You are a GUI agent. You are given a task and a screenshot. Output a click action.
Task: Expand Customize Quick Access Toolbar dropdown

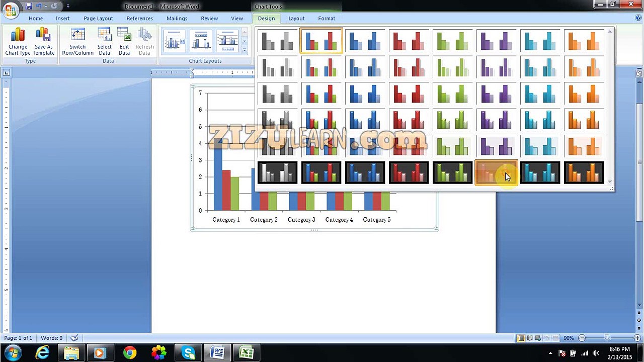68,6
